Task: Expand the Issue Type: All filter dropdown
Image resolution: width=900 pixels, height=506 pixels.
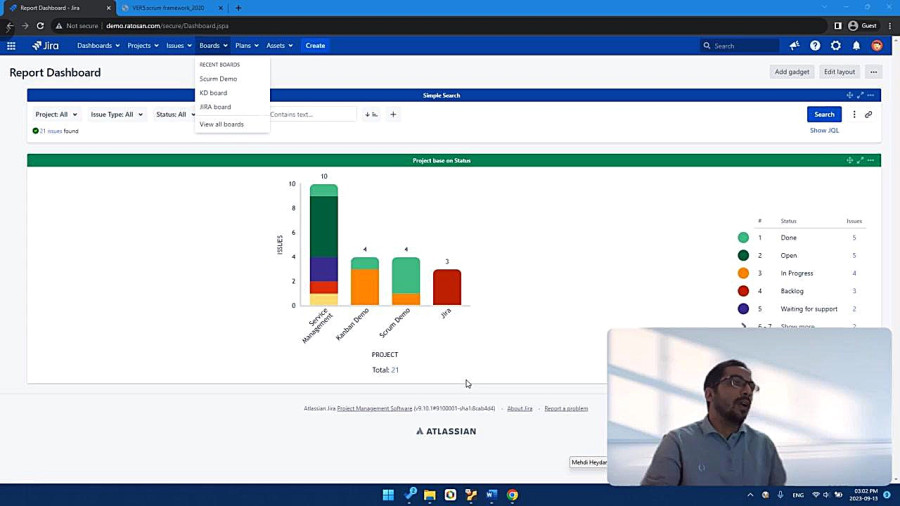Action: pyautogui.click(x=117, y=115)
